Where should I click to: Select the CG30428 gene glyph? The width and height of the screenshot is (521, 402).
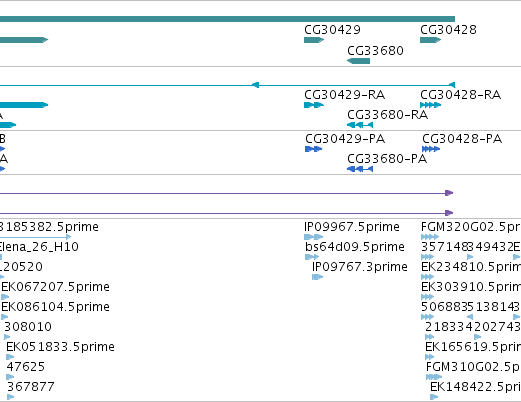(x=431, y=40)
